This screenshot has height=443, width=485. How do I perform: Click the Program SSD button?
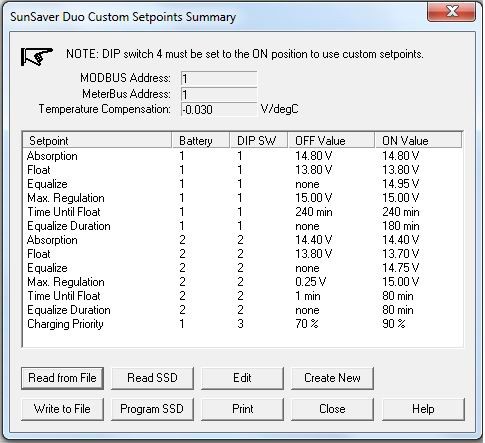152,409
